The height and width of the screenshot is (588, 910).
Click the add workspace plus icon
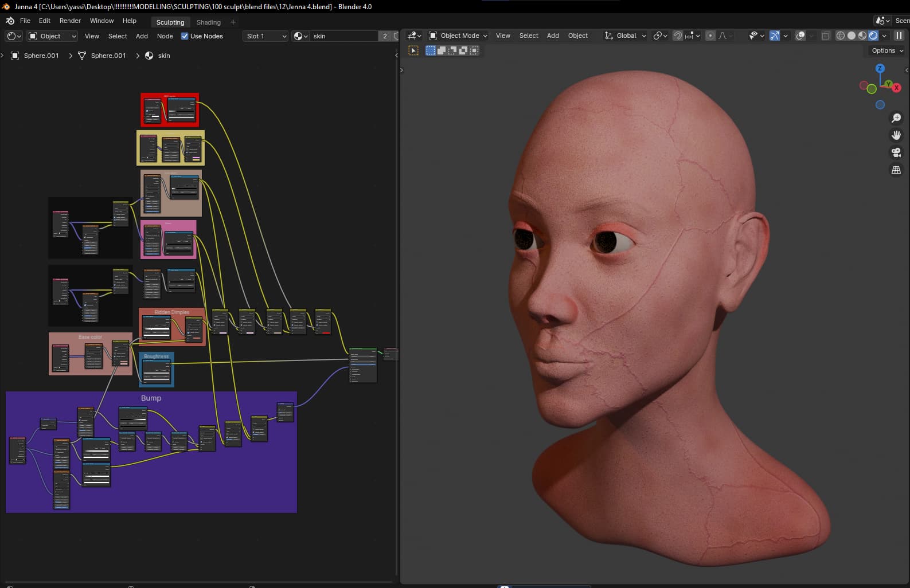pos(233,22)
